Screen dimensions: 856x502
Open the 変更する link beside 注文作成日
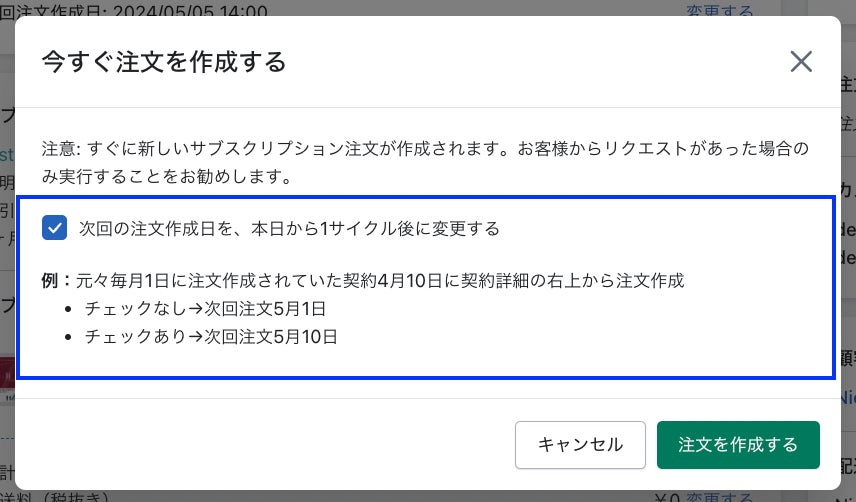720,10
